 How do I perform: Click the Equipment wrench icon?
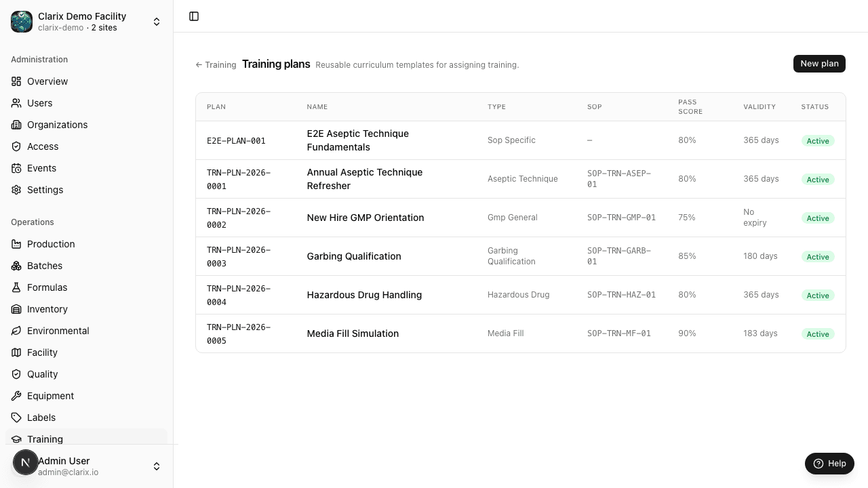click(16, 396)
